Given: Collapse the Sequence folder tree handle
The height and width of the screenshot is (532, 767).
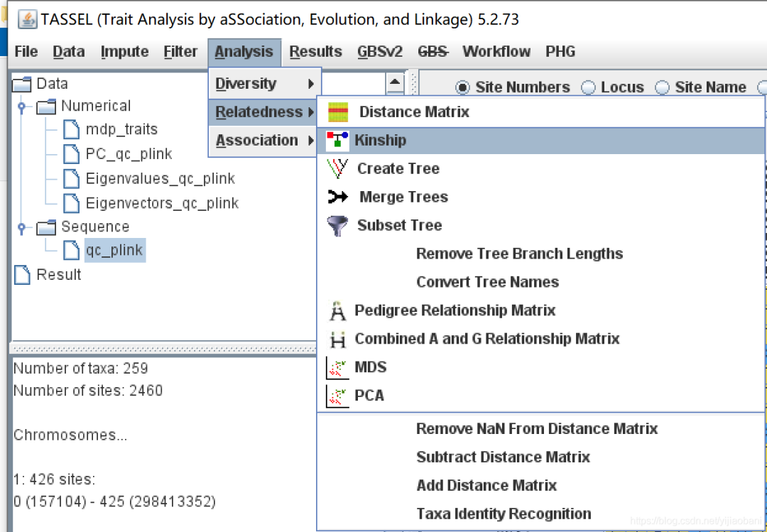Looking at the screenshot, I should [21, 227].
